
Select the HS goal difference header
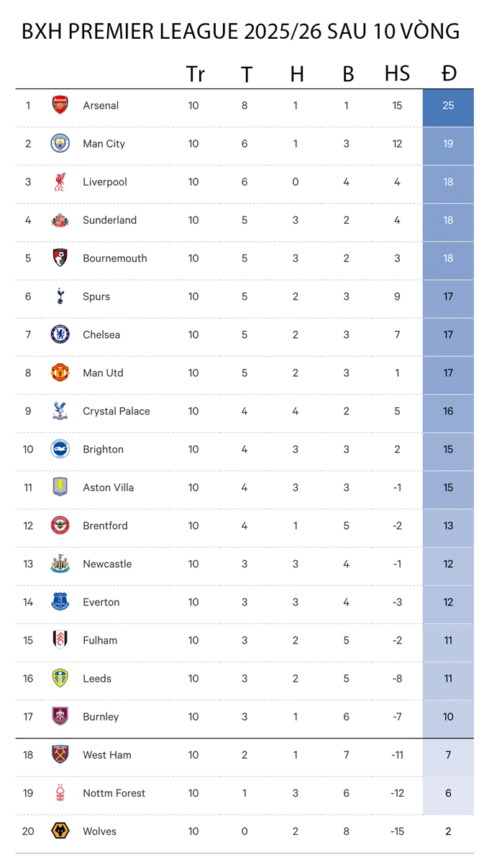397,73
